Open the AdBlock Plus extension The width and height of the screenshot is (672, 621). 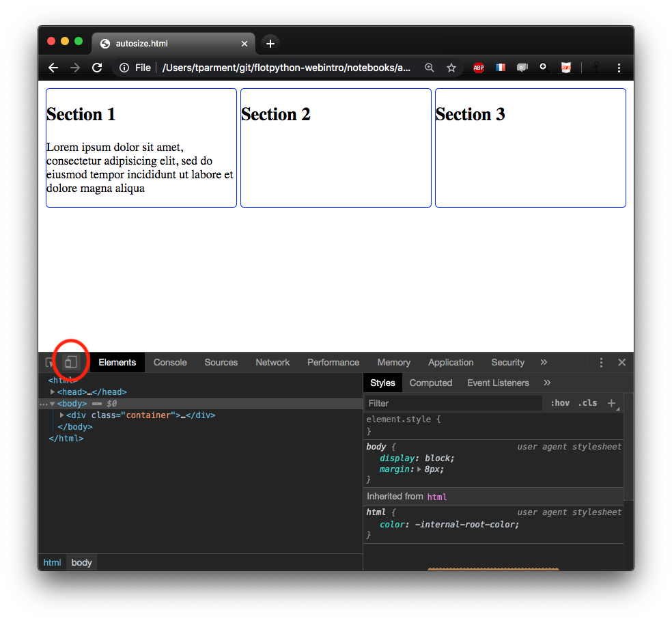point(479,68)
